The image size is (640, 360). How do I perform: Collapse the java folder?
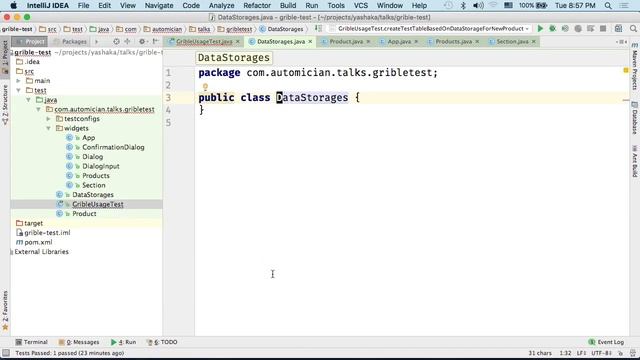pos(28,100)
